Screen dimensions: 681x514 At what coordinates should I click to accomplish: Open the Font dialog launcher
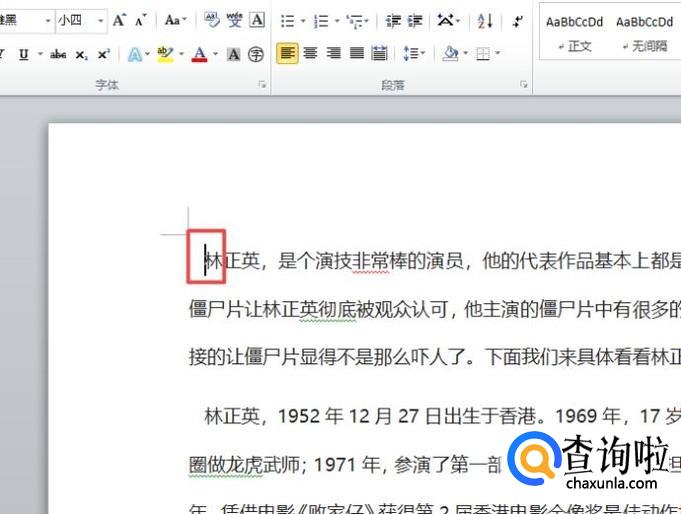(x=262, y=84)
